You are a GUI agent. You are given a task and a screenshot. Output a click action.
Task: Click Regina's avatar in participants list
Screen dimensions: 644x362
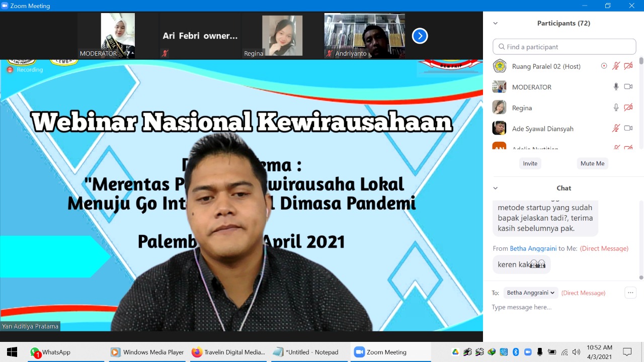pos(499,107)
